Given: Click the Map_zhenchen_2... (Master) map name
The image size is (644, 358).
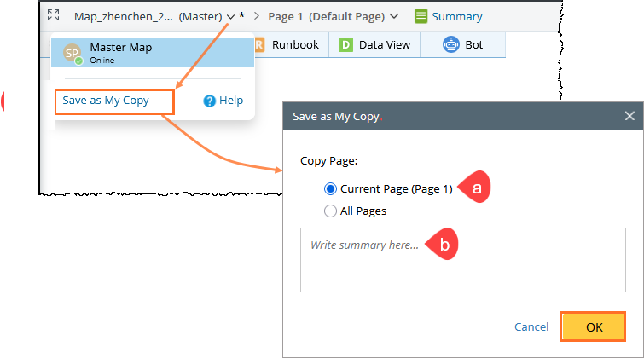Looking at the screenshot, I should 148,17.
